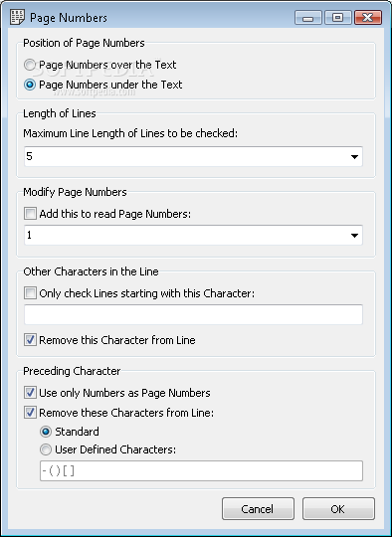
Task: Click the Page Numbers window title icon
Action: [18, 18]
